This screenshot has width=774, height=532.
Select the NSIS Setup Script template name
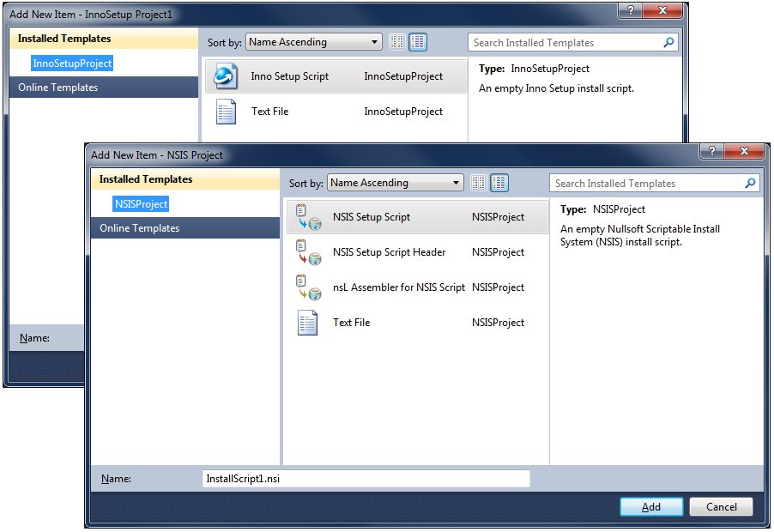(x=372, y=217)
